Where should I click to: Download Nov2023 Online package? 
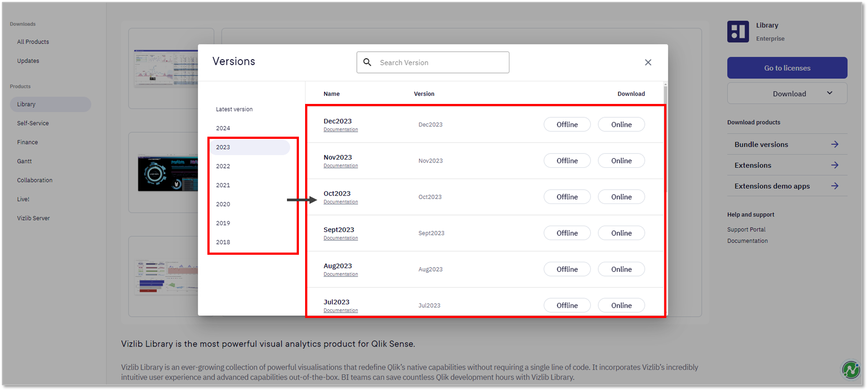[621, 161]
